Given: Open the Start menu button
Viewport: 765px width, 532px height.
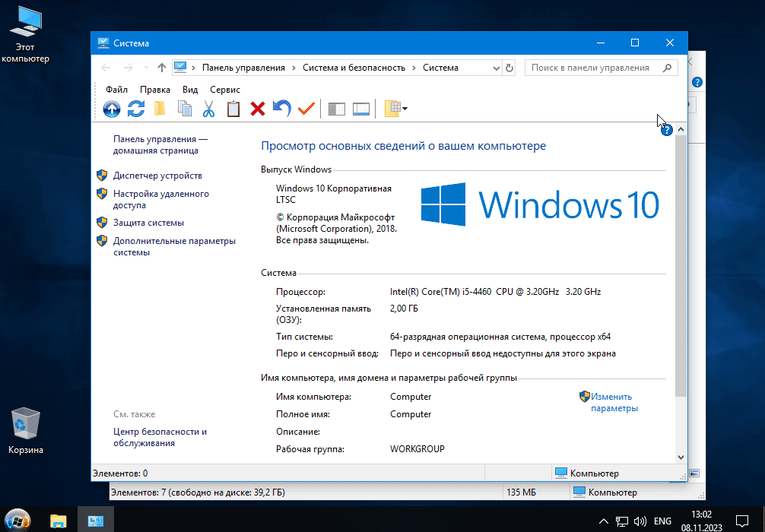Looking at the screenshot, I should (x=17, y=521).
